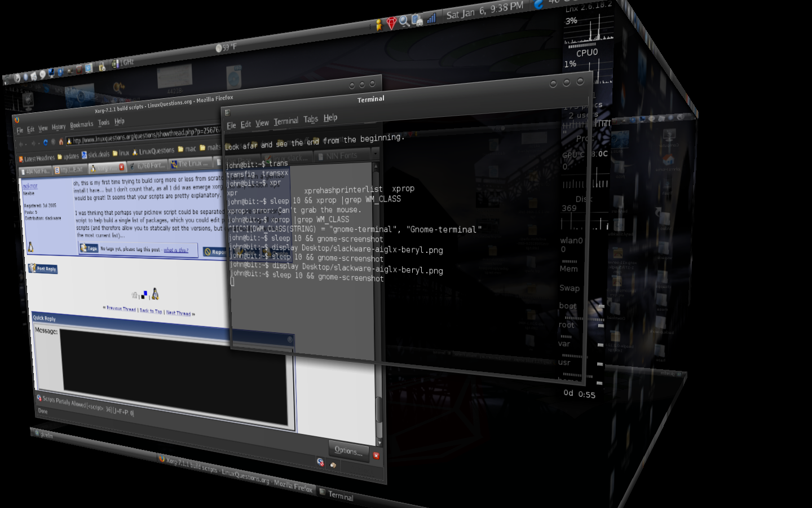Image resolution: width=812 pixels, height=508 pixels.
Task: Switch to the NIN Fonts tab
Action: pyautogui.click(x=341, y=156)
